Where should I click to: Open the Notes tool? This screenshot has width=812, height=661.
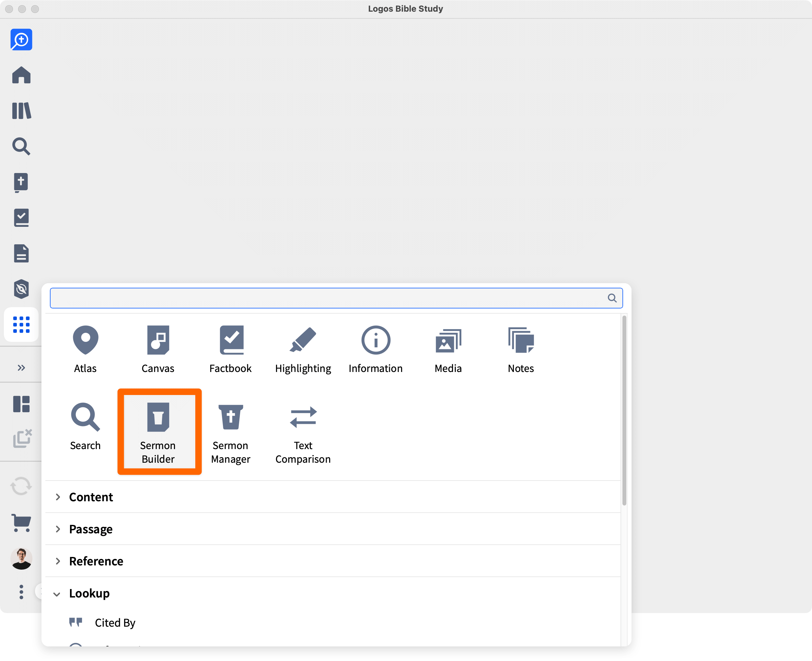(521, 349)
